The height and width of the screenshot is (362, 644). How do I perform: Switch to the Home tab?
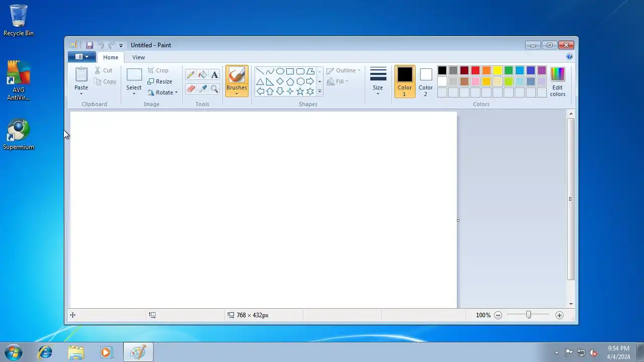click(x=111, y=57)
